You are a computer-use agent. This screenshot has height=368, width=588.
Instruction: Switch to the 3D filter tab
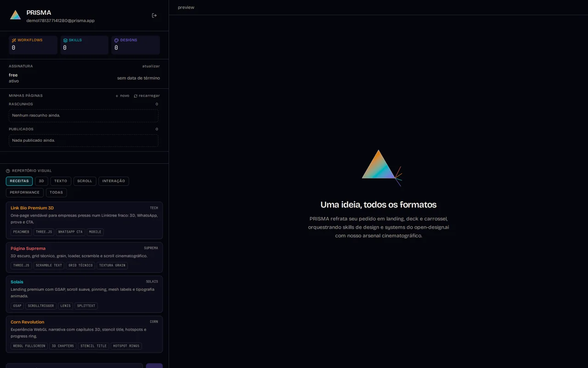click(x=41, y=181)
